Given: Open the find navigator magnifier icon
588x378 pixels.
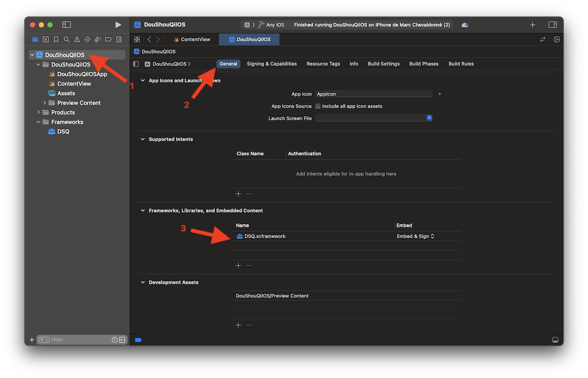Looking at the screenshot, I should tap(67, 39).
